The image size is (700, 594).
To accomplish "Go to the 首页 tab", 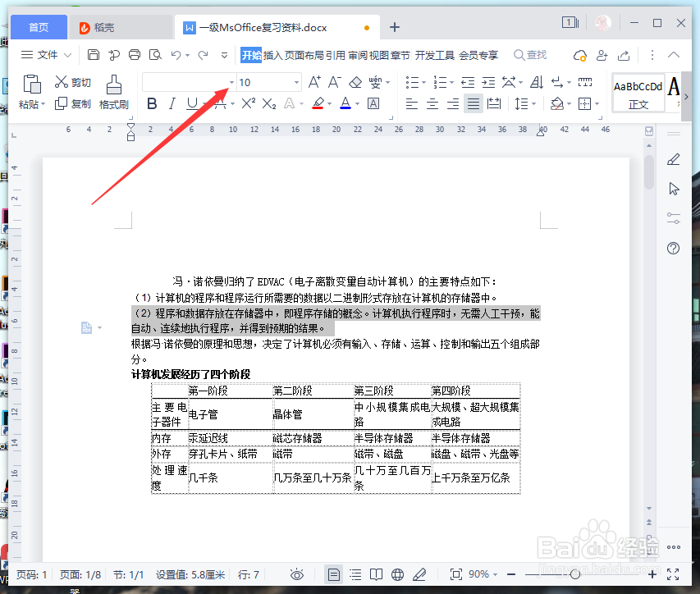I will click(x=39, y=28).
